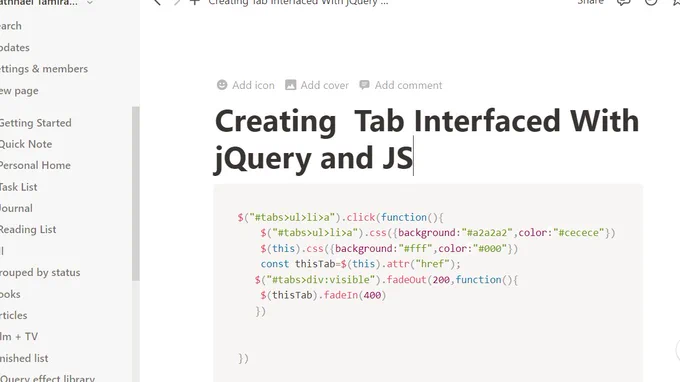
Task: Open the jQuery effect library page
Action: (x=47, y=378)
